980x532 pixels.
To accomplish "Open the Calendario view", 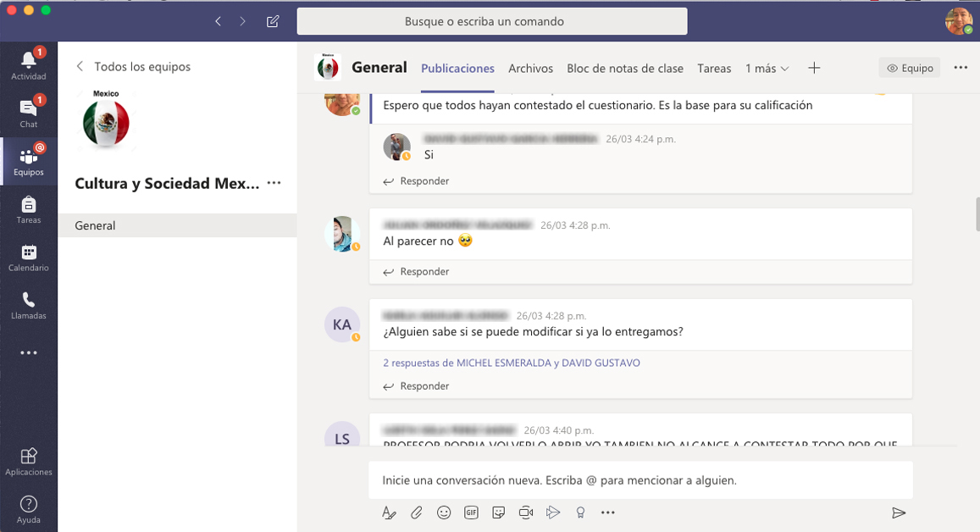I will [x=29, y=257].
